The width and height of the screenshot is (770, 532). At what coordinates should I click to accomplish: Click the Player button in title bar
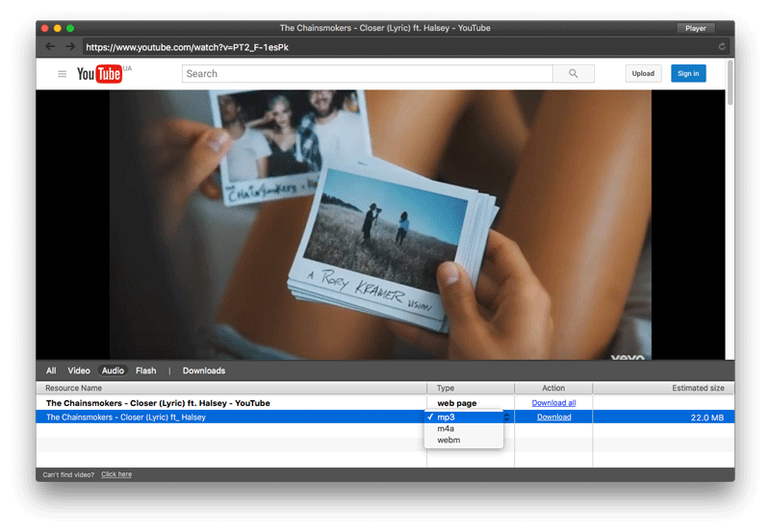click(696, 28)
